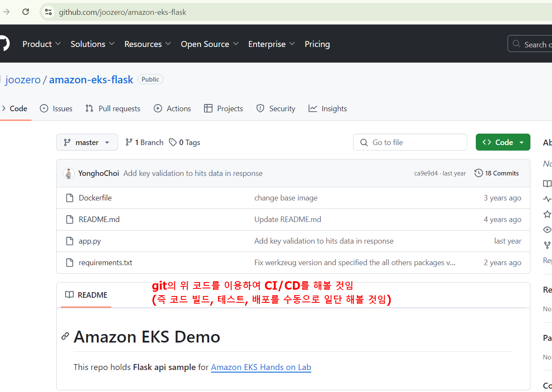
Task: Open the Dockerfile file
Action: tap(95, 198)
